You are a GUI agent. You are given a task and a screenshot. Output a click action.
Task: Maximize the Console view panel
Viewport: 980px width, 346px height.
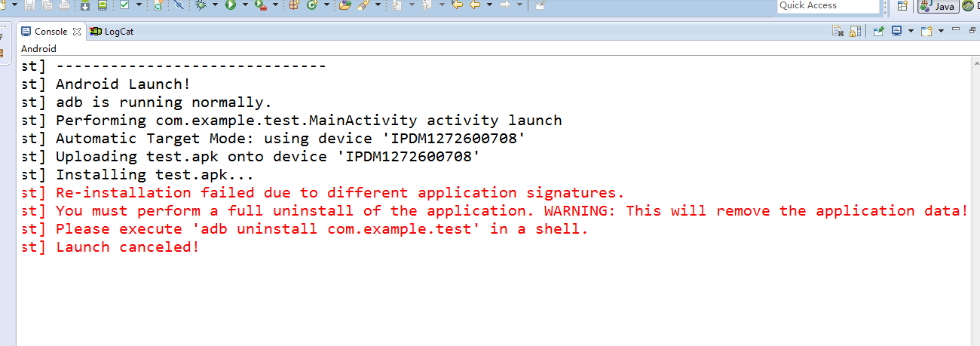tap(972, 30)
